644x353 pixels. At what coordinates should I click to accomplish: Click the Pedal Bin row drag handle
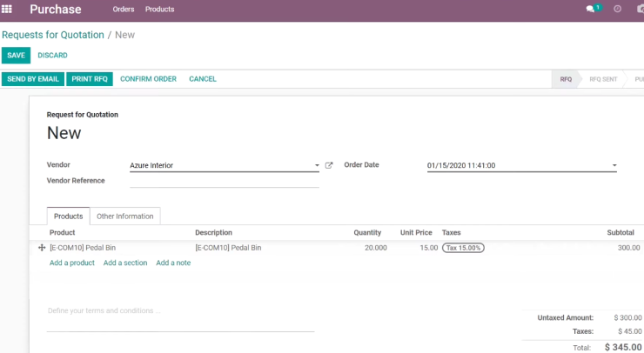tap(42, 248)
